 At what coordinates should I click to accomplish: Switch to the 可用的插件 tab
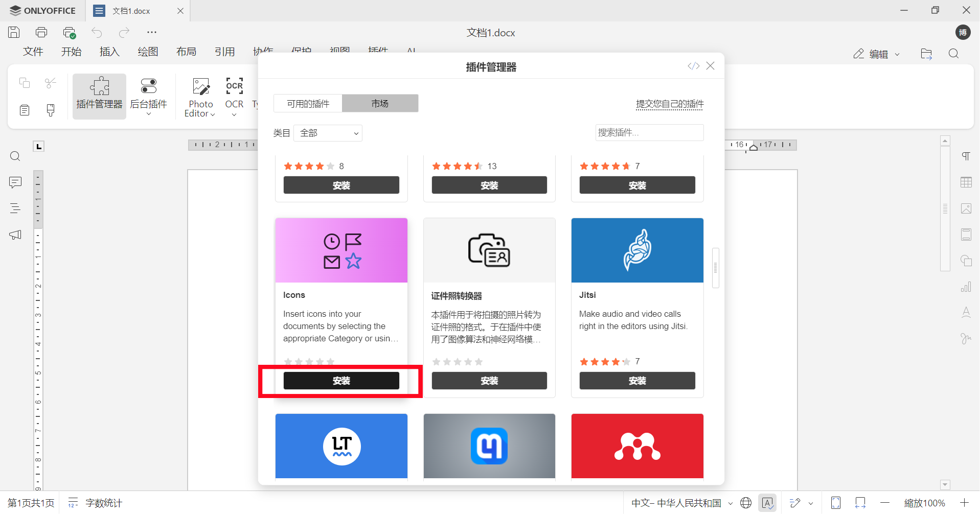click(307, 103)
